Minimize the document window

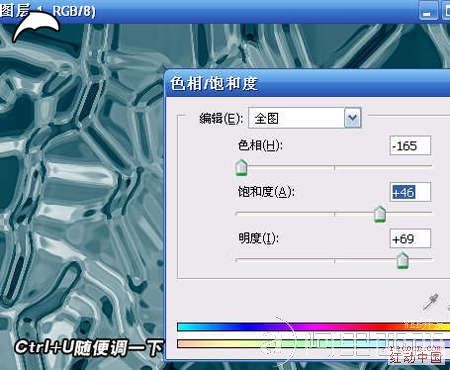point(428,12)
